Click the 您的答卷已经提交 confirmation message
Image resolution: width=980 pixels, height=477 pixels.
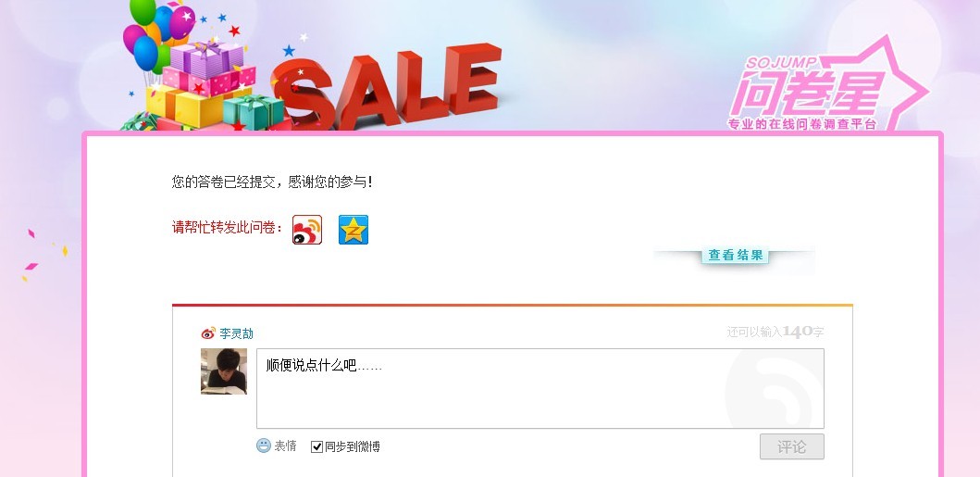(x=272, y=182)
